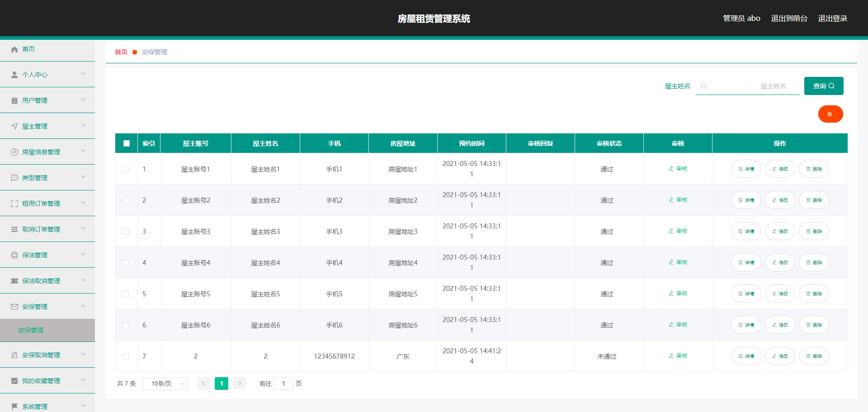
Task: Toggle the select-all checkbox in table header
Action: (x=127, y=143)
